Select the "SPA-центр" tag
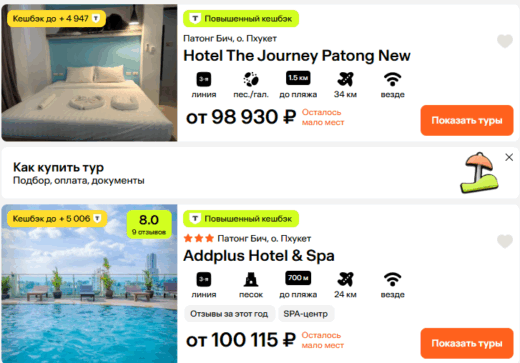Image resolution: width=520 pixels, height=363 pixels. coord(306,314)
